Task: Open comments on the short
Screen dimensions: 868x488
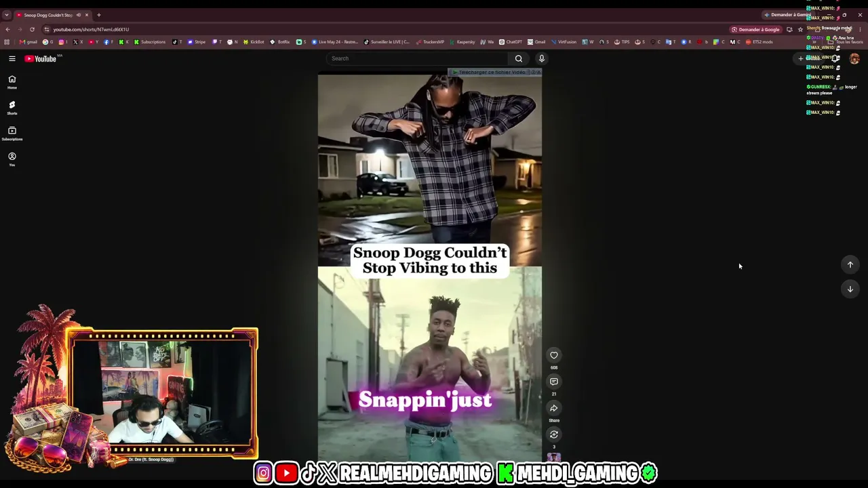Action: [x=554, y=382]
